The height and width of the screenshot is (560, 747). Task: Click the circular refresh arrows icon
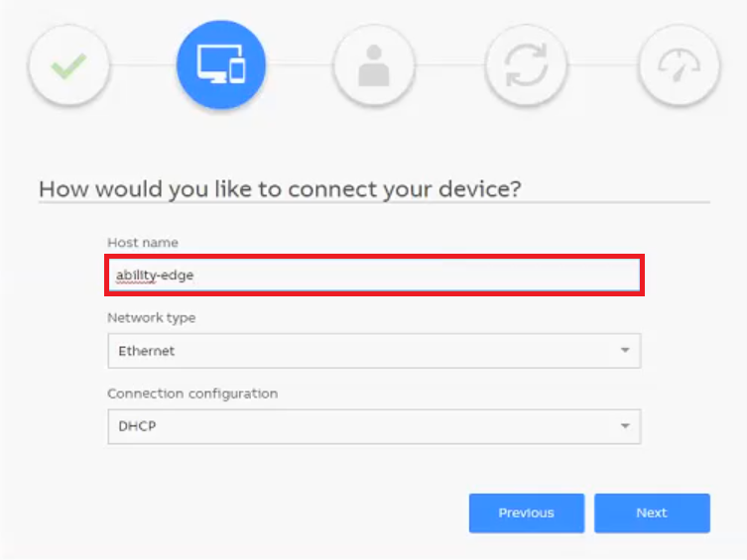[x=526, y=64]
